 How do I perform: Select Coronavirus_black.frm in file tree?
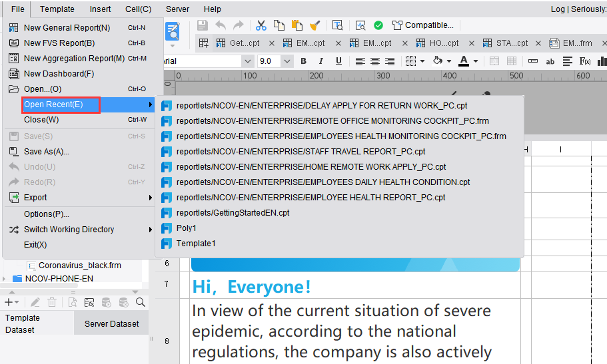(x=80, y=266)
